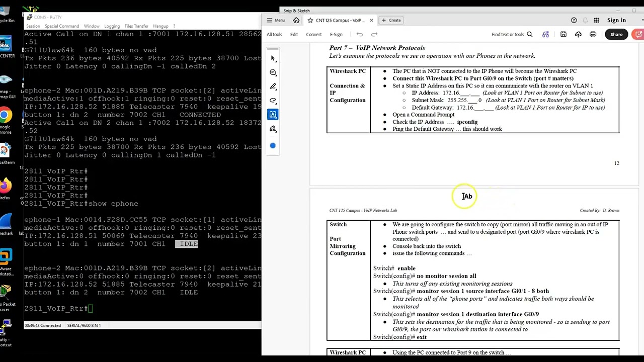
Task: Select the freehand Draw tool
Action: 273,101
